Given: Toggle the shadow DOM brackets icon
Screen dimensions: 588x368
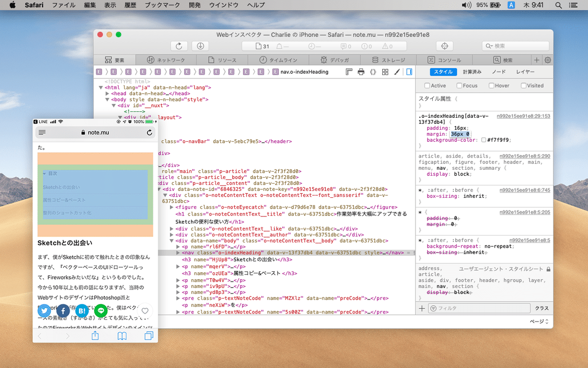Looking at the screenshot, I should pyautogui.click(x=373, y=72).
